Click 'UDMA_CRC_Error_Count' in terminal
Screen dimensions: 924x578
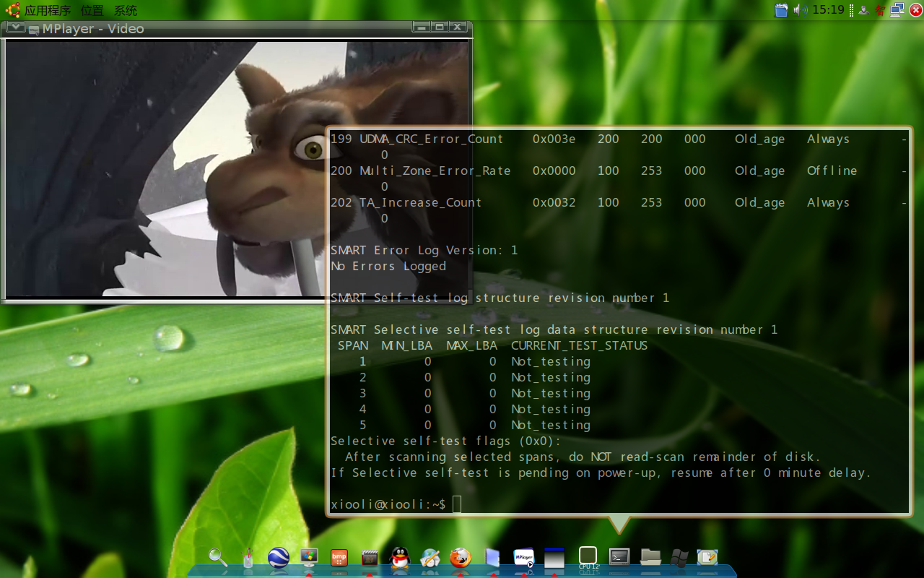pos(432,139)
